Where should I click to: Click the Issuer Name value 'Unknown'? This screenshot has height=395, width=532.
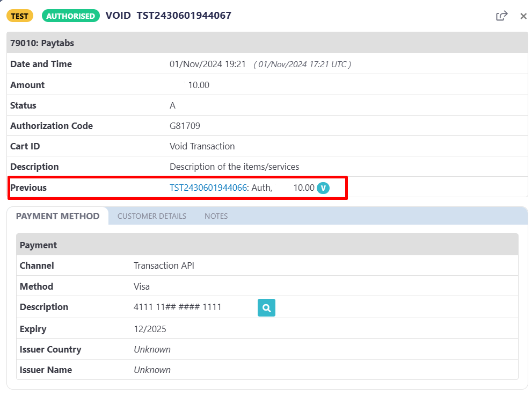click(152, 370)
